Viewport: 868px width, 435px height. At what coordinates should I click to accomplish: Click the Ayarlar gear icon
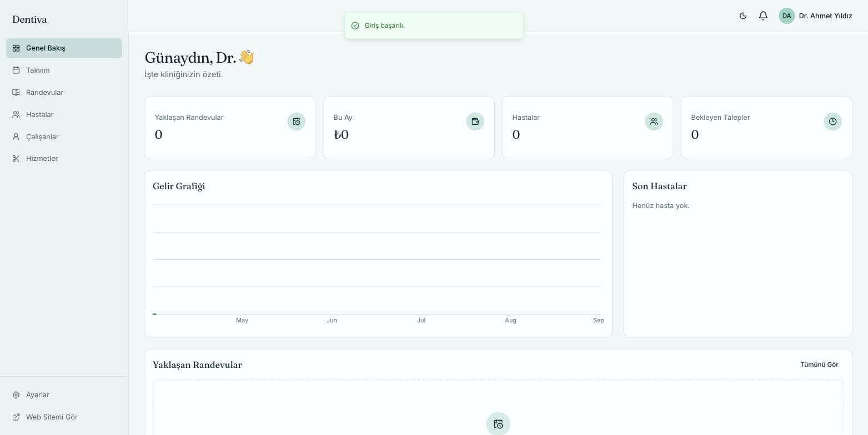pos(16,395)
